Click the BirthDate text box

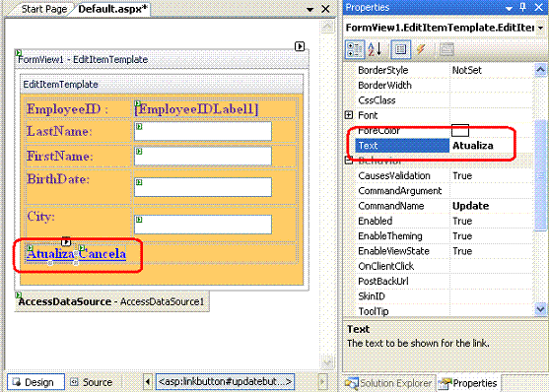[203, 187]
